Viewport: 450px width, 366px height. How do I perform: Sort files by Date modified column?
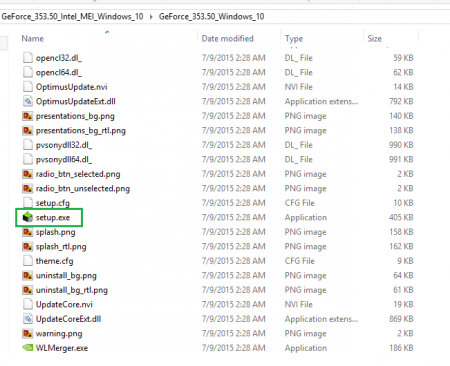click(228, 39)
